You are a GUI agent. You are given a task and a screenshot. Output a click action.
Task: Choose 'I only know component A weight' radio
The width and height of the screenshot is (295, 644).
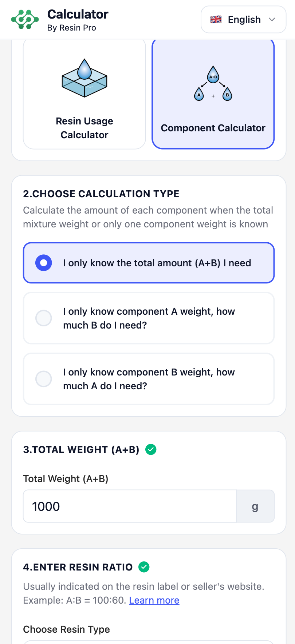[x=44, y=318]
